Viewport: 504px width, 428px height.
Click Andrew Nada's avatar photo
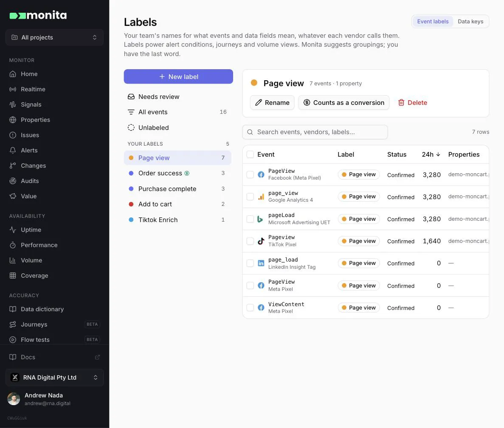(14, 399)
